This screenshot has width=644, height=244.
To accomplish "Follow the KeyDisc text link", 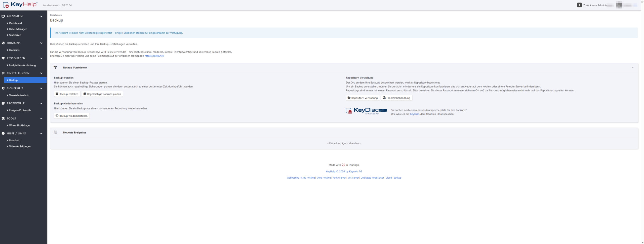I will click(414, 114).
